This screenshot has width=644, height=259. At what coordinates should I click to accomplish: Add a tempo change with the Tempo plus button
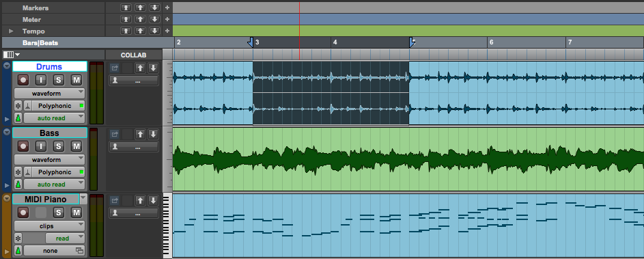pos(167,31)
